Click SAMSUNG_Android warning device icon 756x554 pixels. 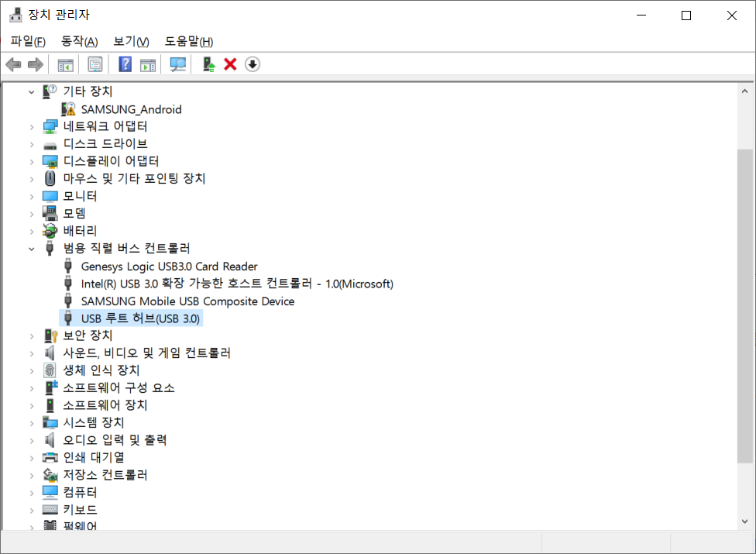pyautogui.click(x=68, y=109)
